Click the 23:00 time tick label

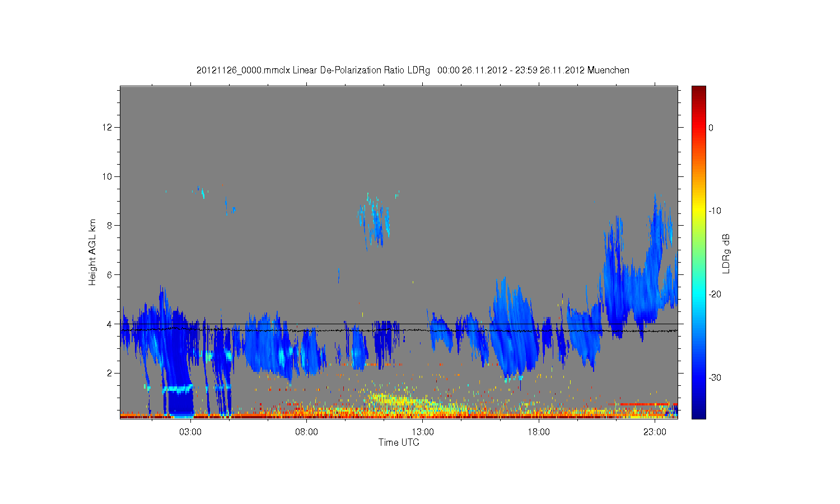click(655, 432)
